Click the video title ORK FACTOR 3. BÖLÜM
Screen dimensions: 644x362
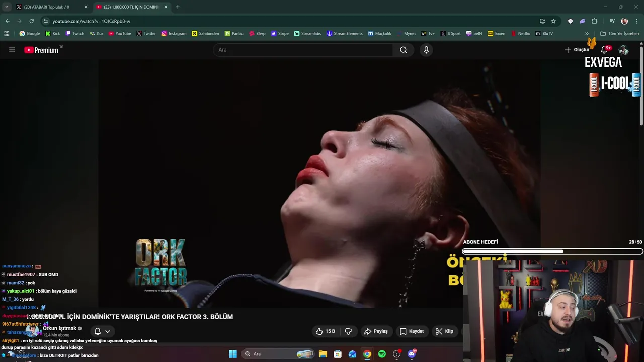(x=130, y=317)
